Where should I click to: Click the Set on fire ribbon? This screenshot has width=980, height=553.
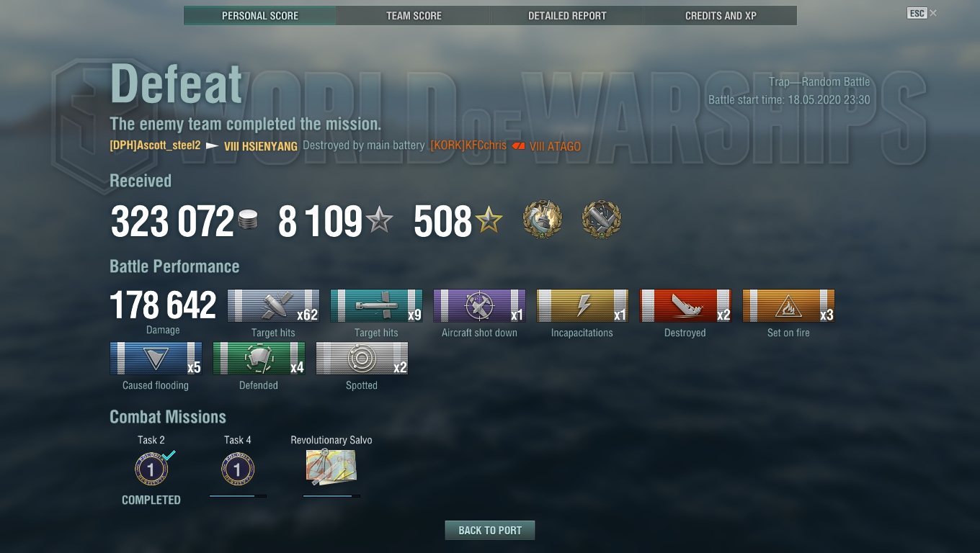[x=788, y=306]
